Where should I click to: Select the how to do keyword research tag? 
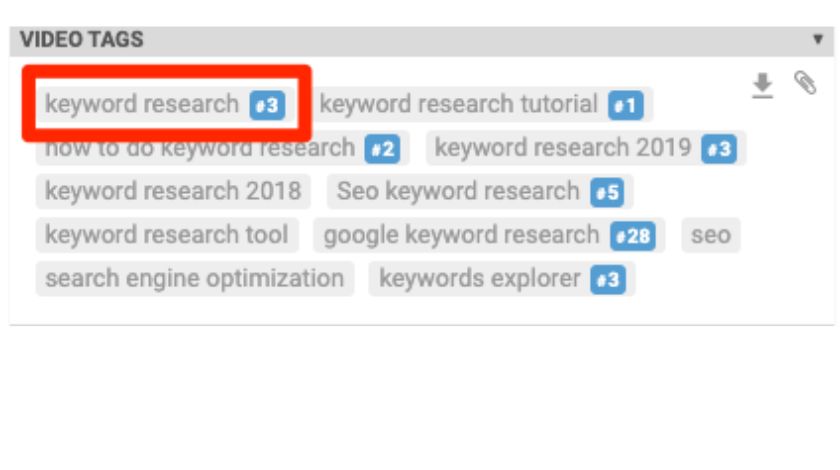click(x=222, y=148)
